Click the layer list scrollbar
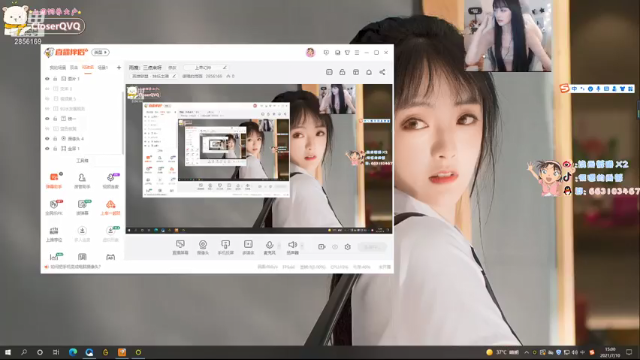The width and height of the screenshot is (640, 360). pyautogui.click(x=123, y=122)
